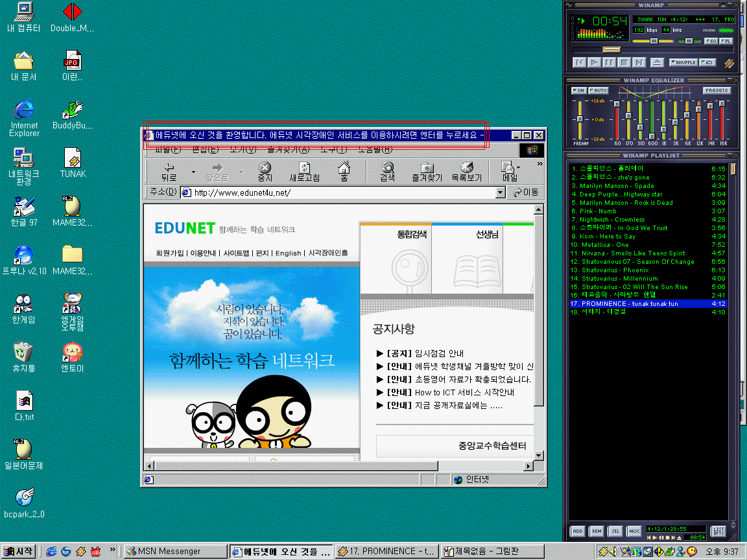
Task: Open the 편집(E) menu in IE
Action: pos(206,150)
